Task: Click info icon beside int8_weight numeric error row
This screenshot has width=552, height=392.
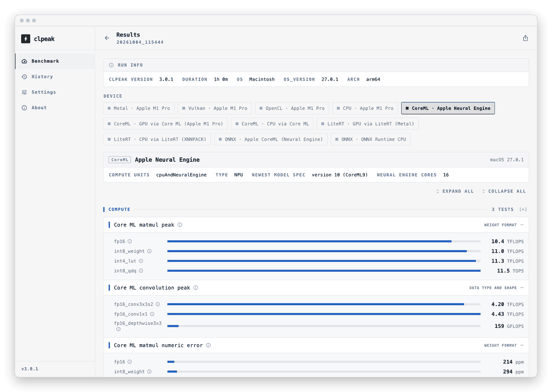Action: 149,371
